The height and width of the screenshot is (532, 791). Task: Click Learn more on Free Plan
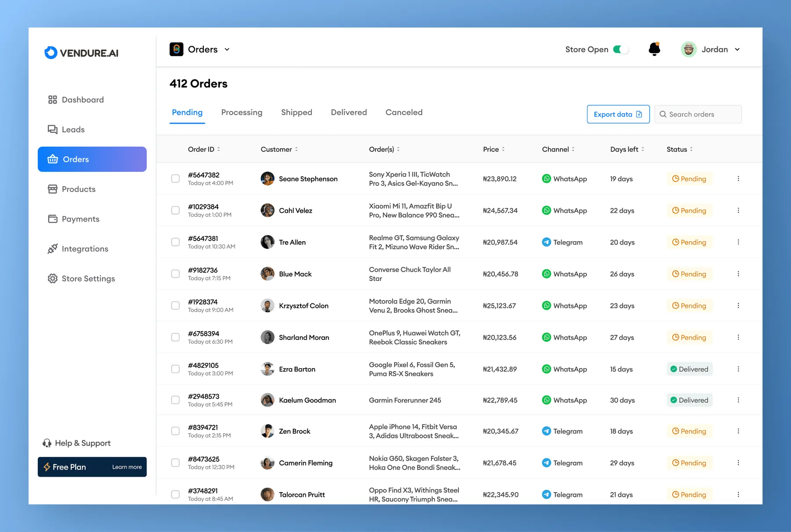pos(127,467)
